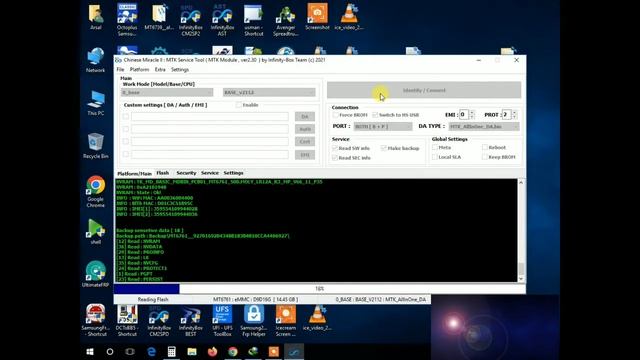Screen dimensions: 640x360
Task: Toggle the Switch to HS USB checkbox
Action: coord(375,115)
